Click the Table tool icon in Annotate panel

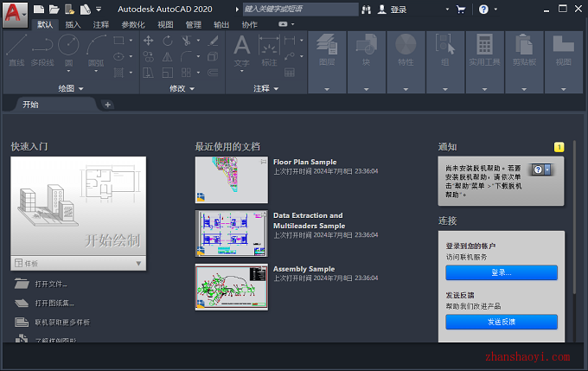[x=290, y=73]
